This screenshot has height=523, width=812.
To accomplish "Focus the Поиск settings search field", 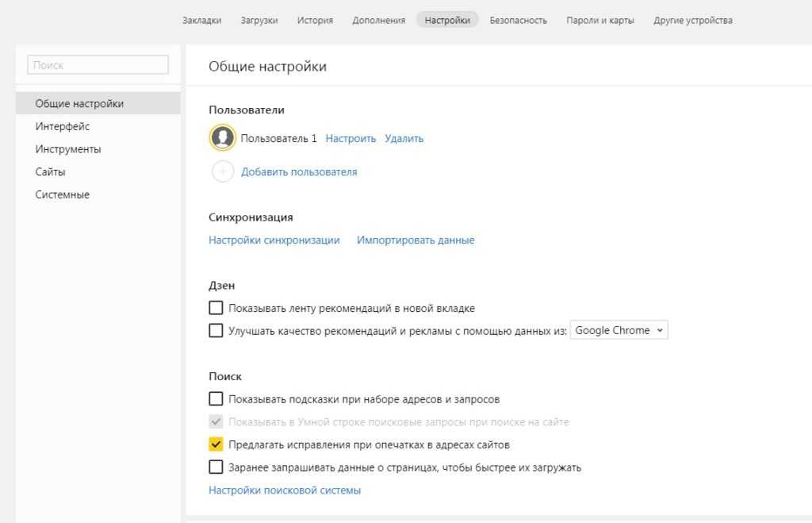I will pyautogui.click(x=98, y=65).
